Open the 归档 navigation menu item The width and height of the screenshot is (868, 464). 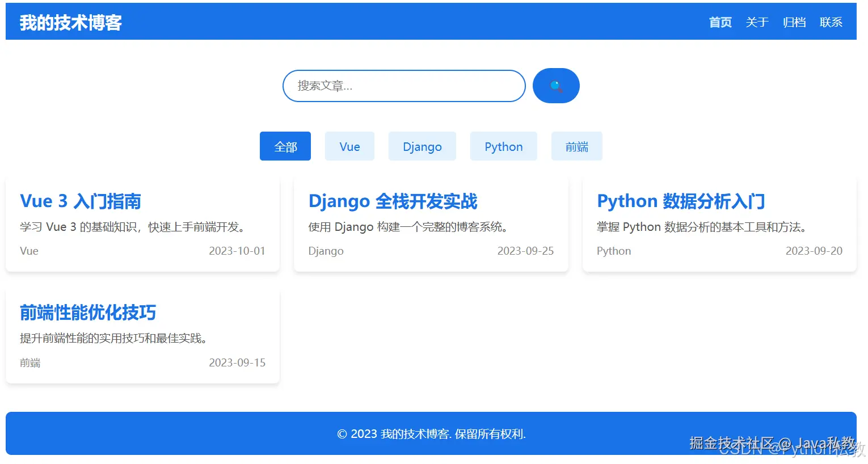click(794, 22)
